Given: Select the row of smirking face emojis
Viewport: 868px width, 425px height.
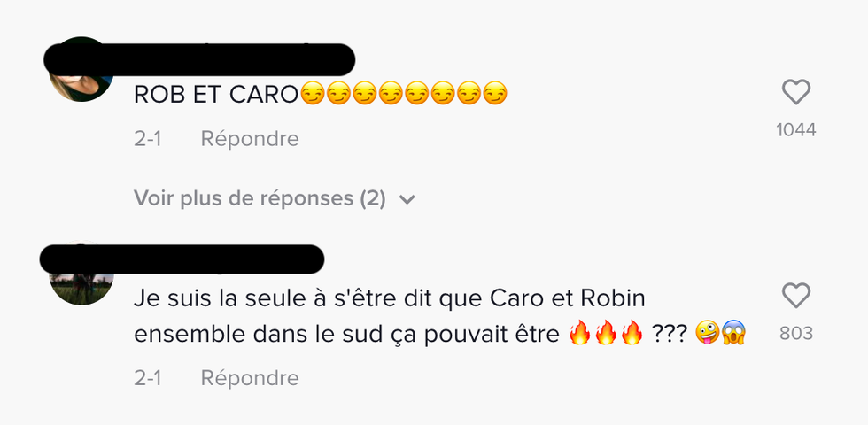Looking at the screenshot, I should pyautogui.click(x=403, y=94).
